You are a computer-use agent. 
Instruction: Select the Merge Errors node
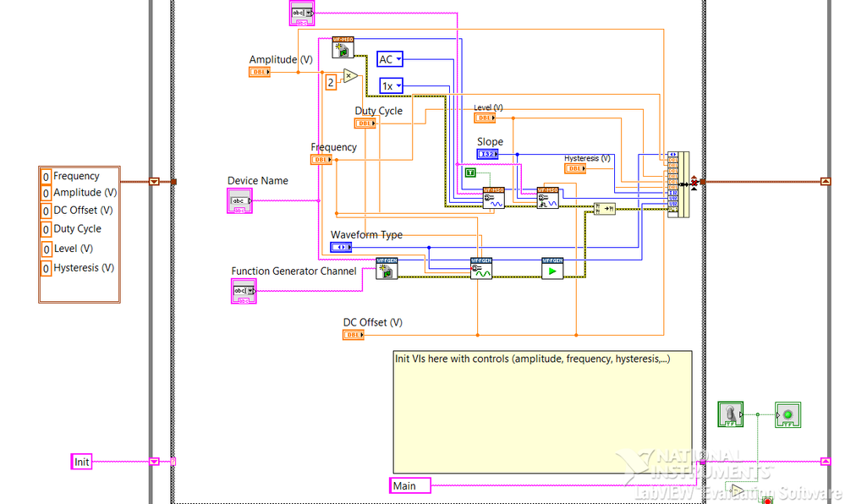[x=604, y=209]
